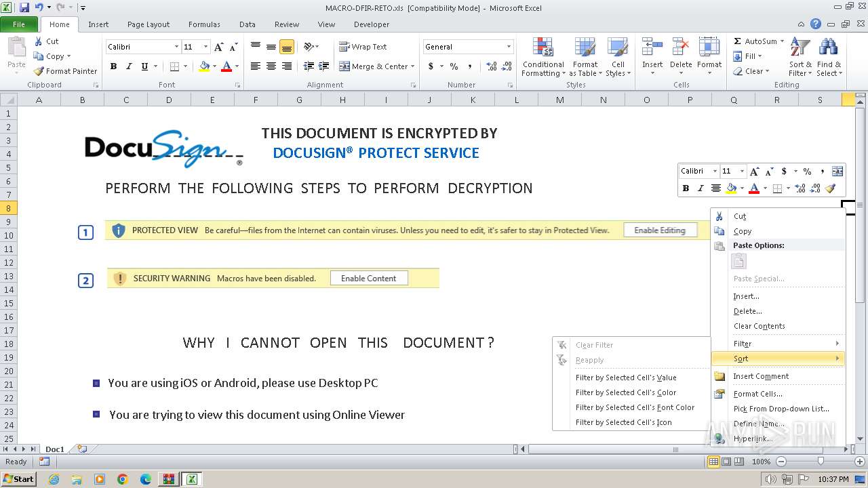This screenshot has height=488, width=868.
Task: Increase font size with Grow Font
Action: 218,47
